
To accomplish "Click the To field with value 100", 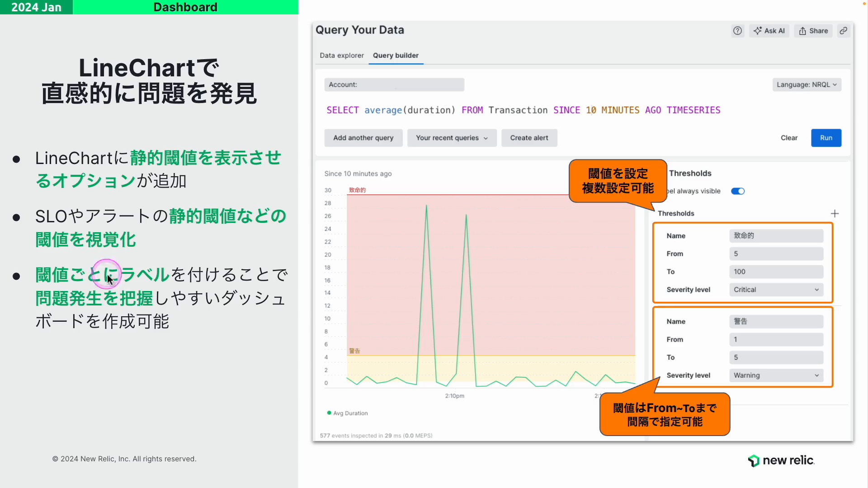I will [776, 272].
